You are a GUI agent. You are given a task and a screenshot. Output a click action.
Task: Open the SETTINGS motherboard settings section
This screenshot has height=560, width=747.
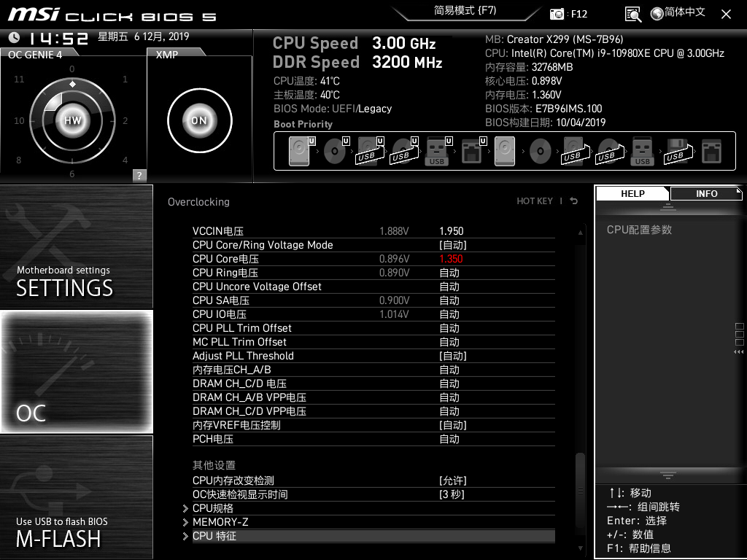(76, 246)
